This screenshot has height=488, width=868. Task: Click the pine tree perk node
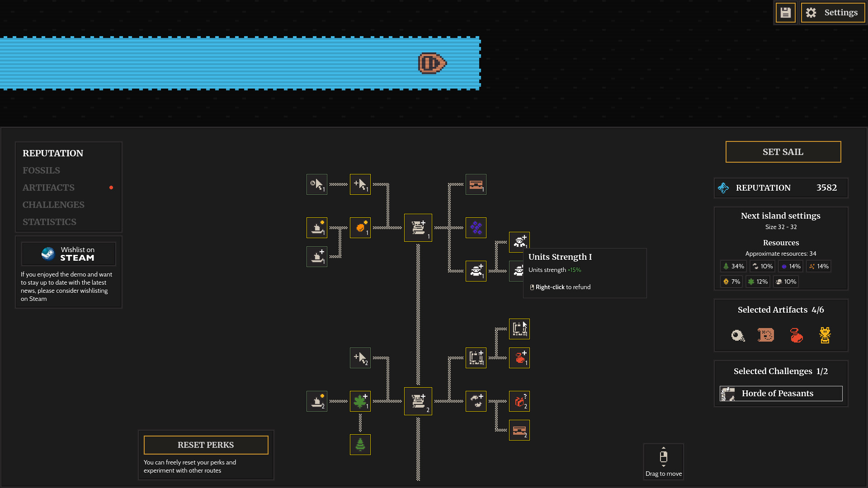click(360, 445)
